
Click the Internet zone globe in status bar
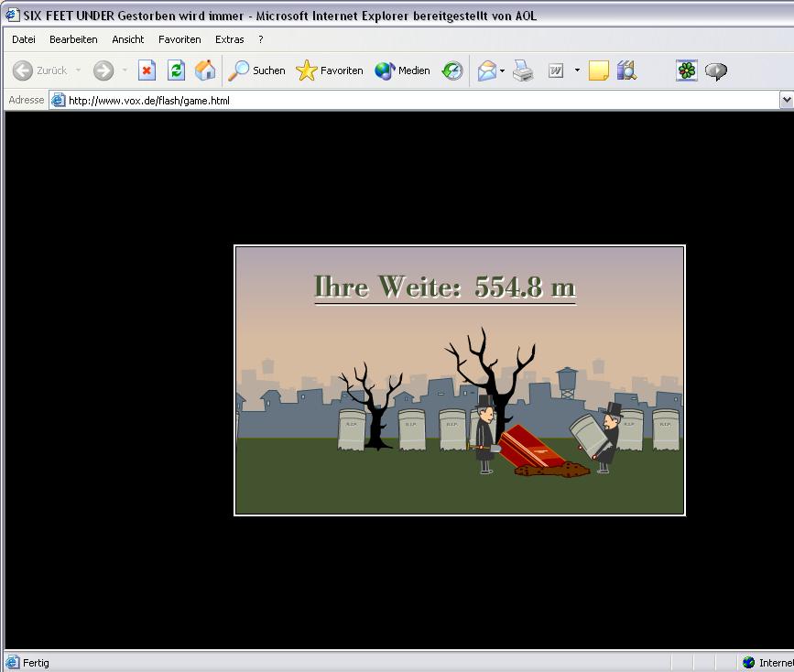point(748,662)
